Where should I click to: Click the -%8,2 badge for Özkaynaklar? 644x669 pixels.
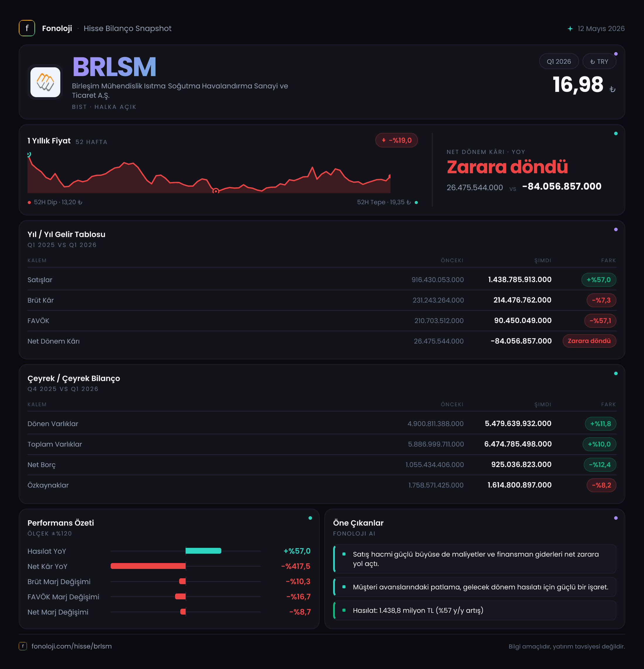tap(601, 486)
